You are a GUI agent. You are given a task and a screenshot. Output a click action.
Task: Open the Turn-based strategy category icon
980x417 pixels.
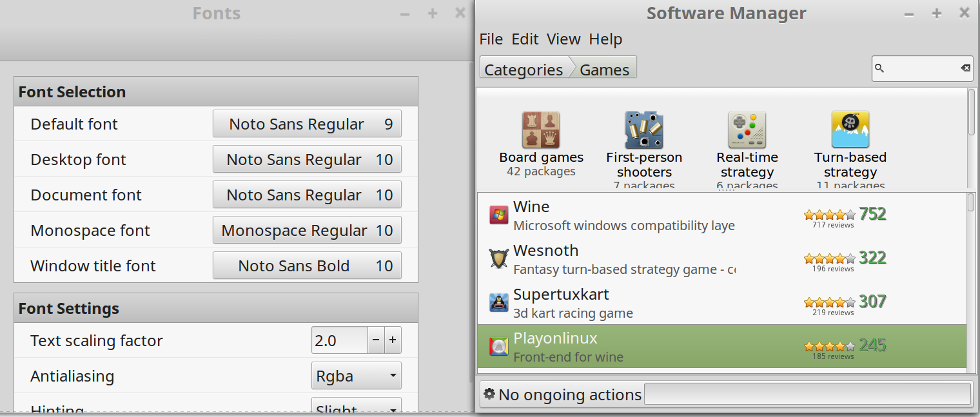tap(850, 130)
